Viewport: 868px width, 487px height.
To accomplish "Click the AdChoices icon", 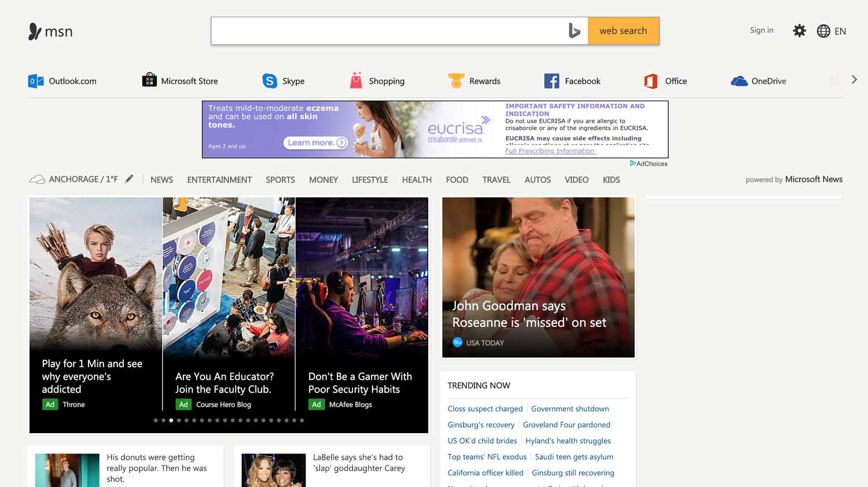I will pos(633,164).
